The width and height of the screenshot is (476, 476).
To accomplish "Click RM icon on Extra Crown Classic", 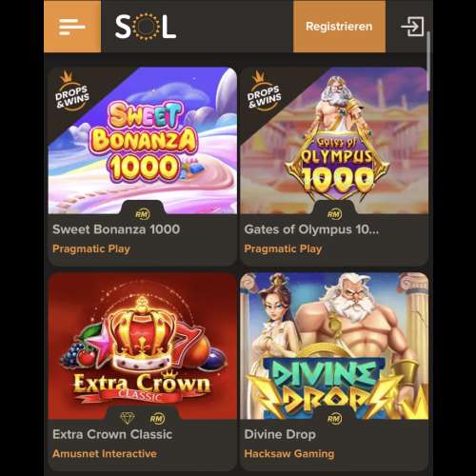I will 157,419.
